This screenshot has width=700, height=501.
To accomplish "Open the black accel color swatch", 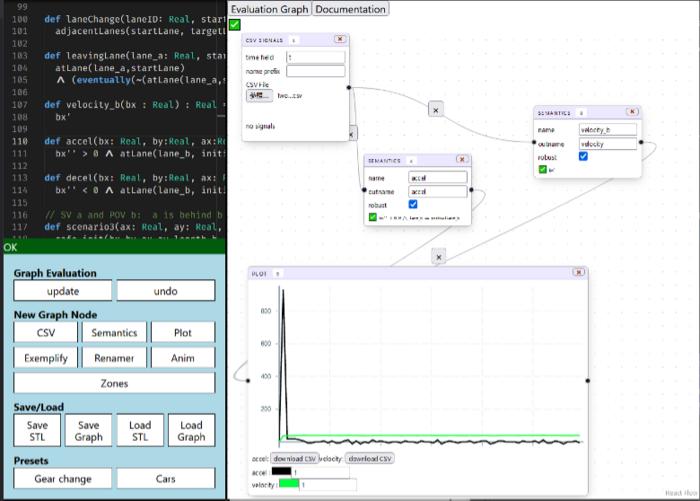I will pyautogui.click(x=281, y=472).
